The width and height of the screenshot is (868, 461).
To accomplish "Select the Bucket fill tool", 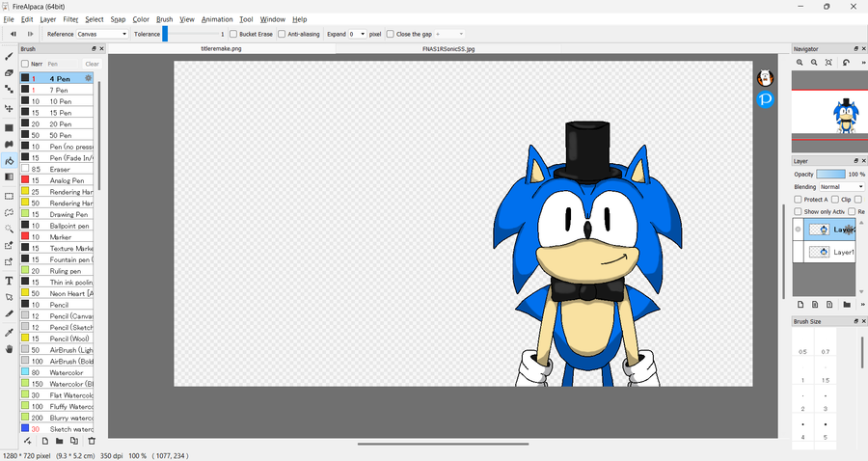I will 9,161.
